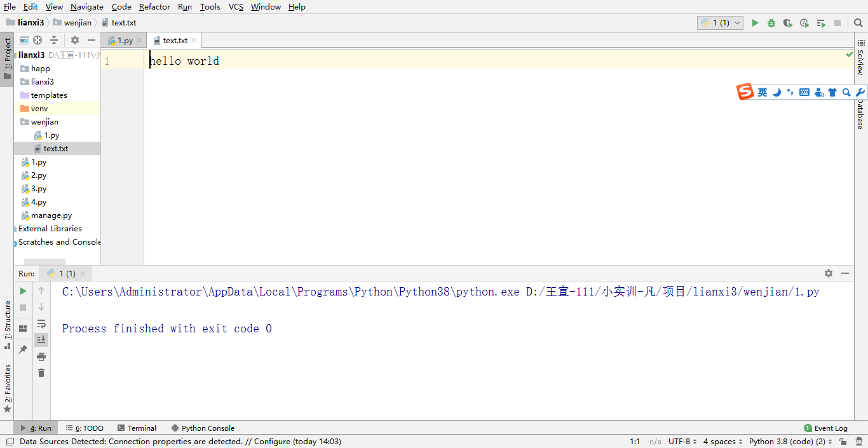Open Project panel settings gear

click(x=75, y=40)
